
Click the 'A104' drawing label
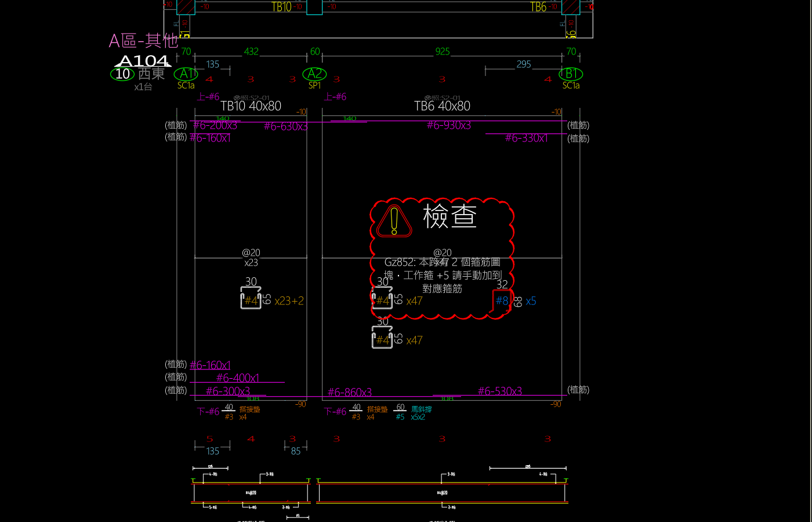point(143,61)
